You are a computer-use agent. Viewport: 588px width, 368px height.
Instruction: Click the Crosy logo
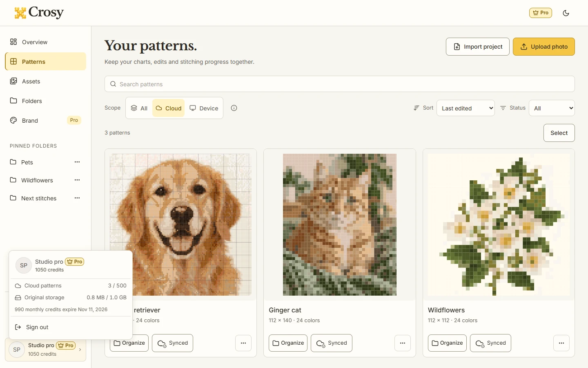[39, 13]
